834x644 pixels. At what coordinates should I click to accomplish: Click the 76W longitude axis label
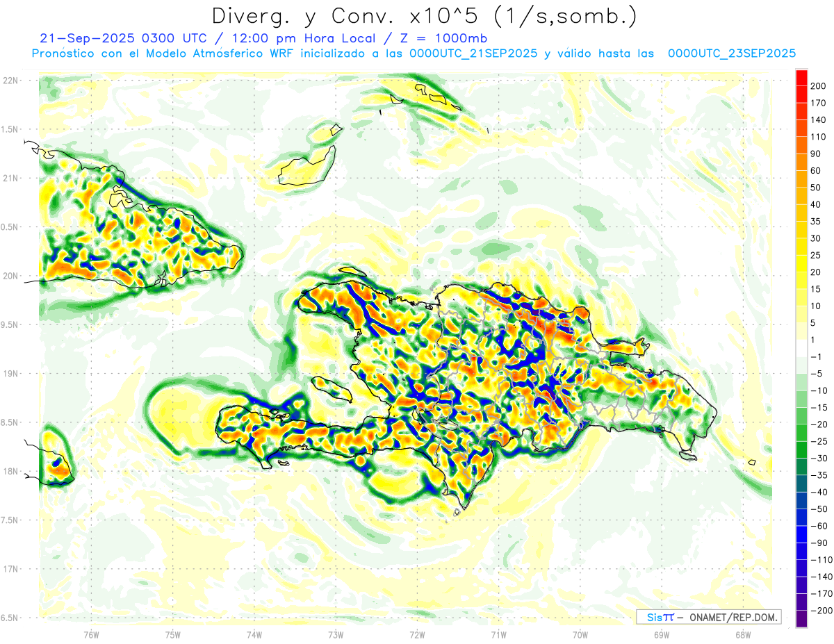pos(91,634)
